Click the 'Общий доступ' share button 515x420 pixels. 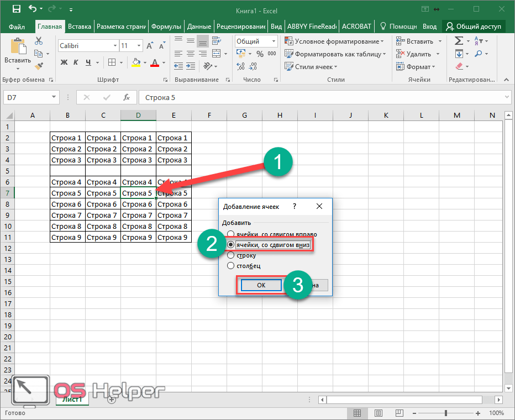[x=474, y=27]
